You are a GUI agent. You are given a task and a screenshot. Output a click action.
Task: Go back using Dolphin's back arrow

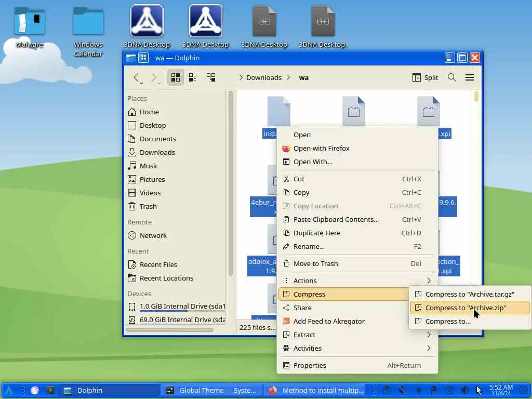137,78
